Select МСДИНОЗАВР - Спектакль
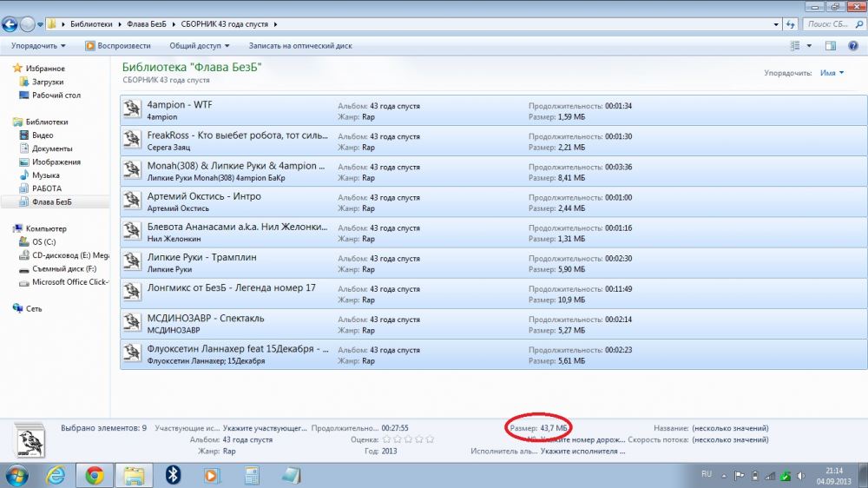The height and width of the screenshot is (488, 868). pos(493,324)
